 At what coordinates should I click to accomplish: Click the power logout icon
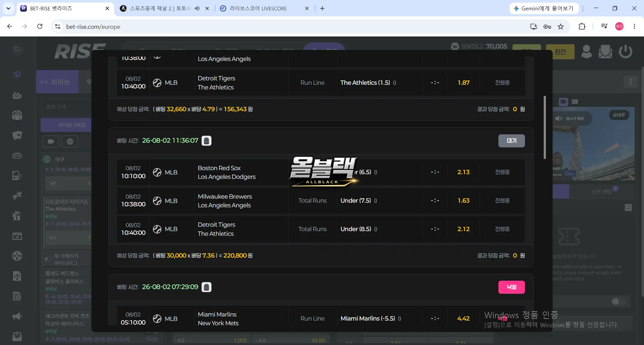pos(626,52)
